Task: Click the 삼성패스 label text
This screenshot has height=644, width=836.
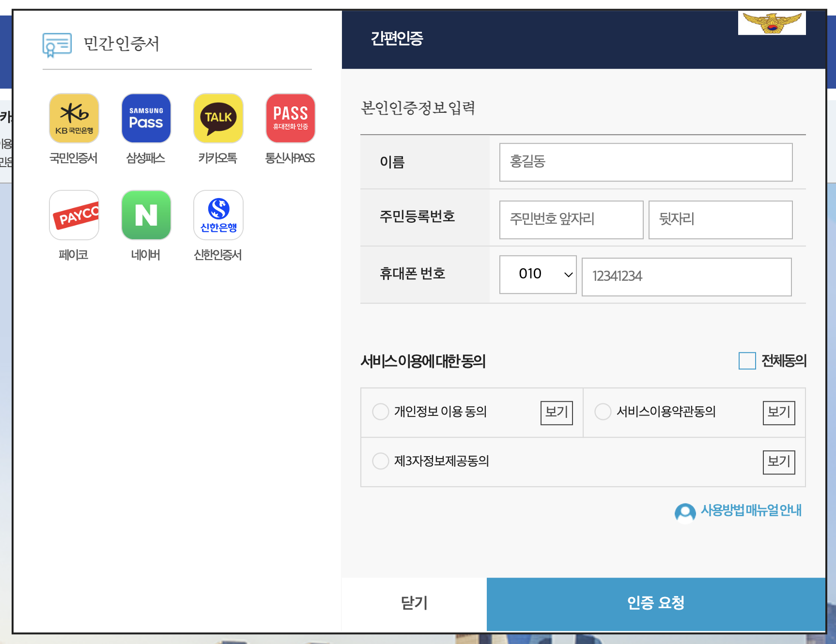Action: pos(146,158)
